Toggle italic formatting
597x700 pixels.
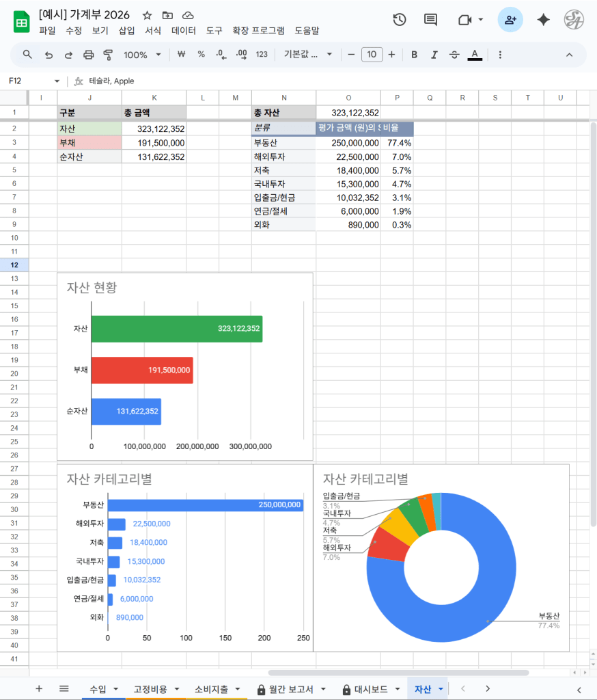point(434,55)
